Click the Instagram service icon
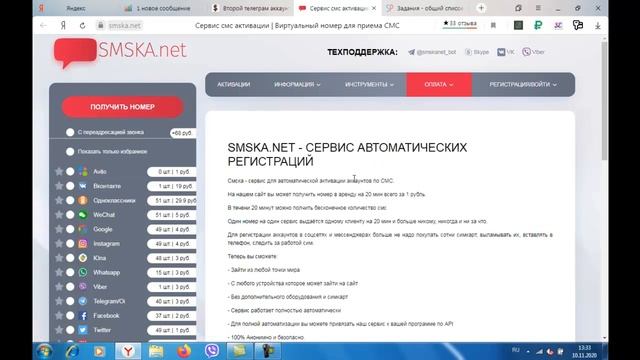Screen dimensions: 640x360 coord(83,244)
